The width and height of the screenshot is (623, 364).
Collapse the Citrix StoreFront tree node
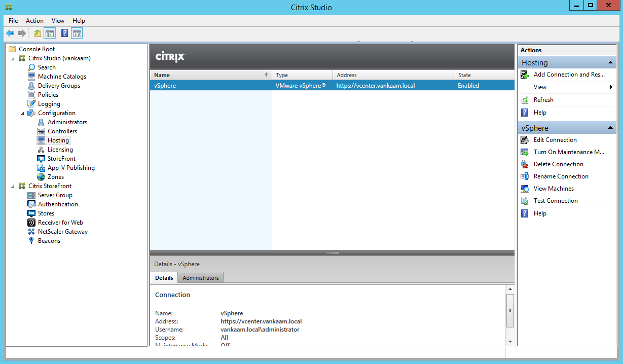[13, 187]
